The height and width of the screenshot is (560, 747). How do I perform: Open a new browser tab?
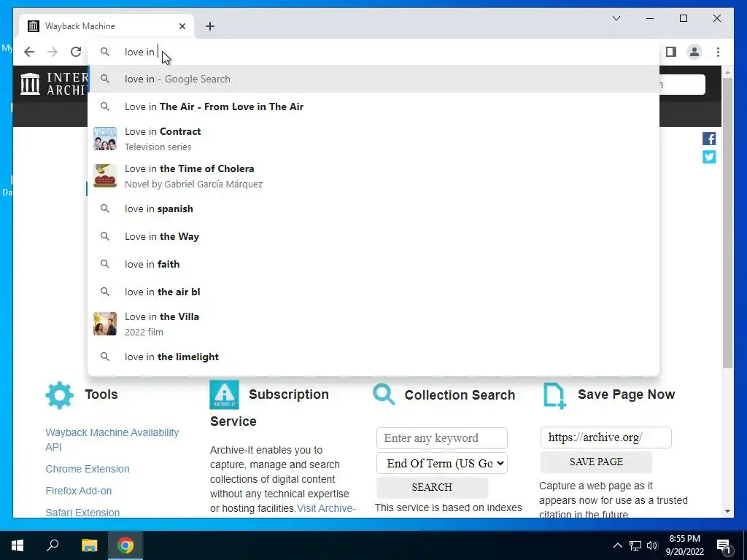pyautogui.click(x=210, y=26)
